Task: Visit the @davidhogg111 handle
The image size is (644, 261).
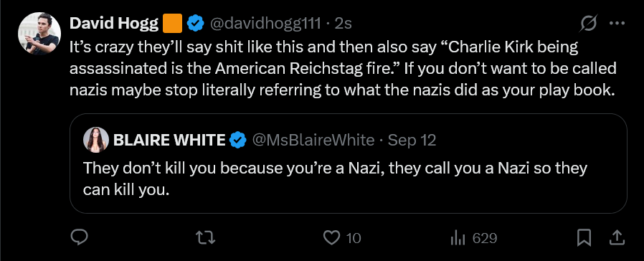Action: (x=265, y=24)
